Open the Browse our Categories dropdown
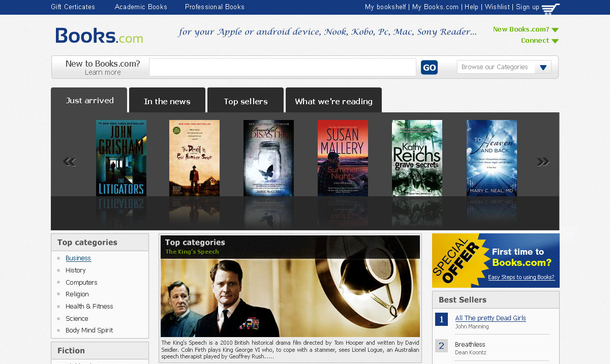610x364 pixels. click(504, 67)
